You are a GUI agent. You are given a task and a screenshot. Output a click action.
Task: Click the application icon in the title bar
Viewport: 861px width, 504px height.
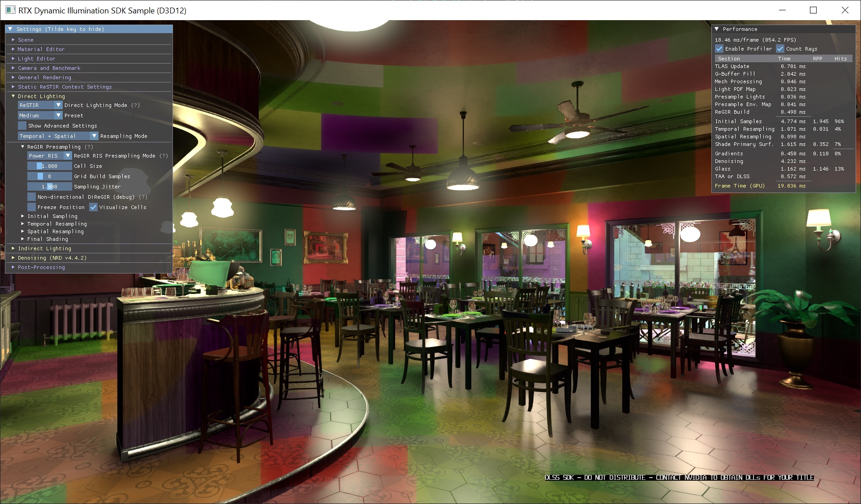coord(10,10)
